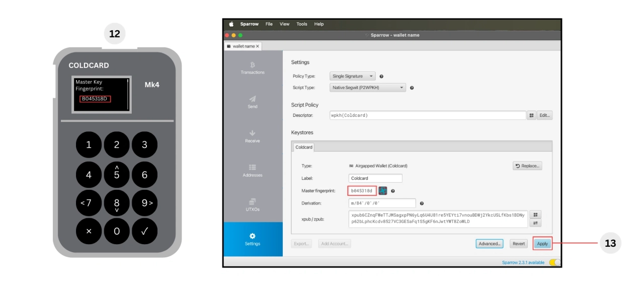Tap the 5 up-arrow key on Coldcard
The height and width of the screenshot is (286, 644).
(117, 175)
